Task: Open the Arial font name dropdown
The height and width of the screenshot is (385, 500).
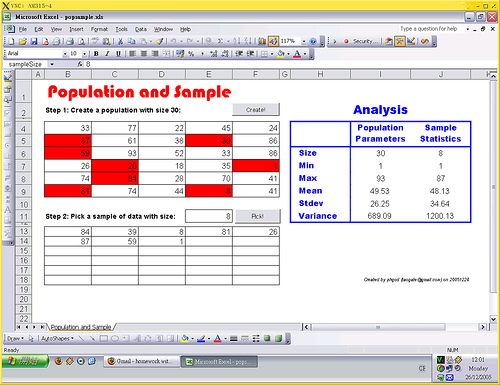Action: click(65, 54)
